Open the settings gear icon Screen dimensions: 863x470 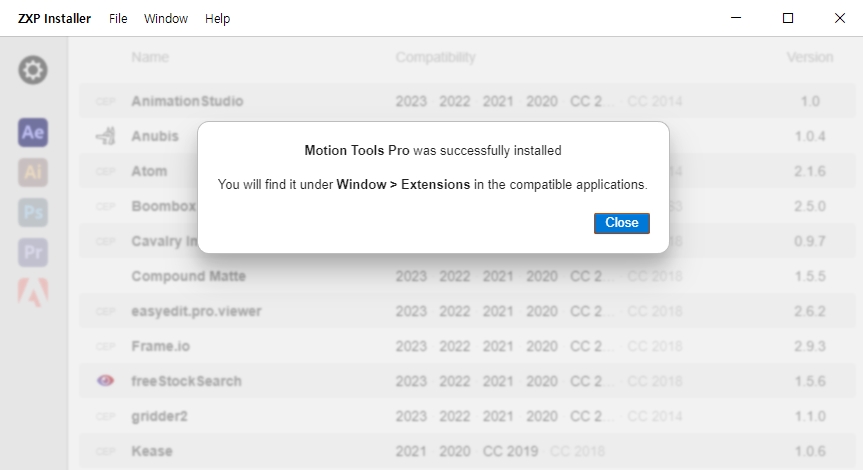(33, 70)
